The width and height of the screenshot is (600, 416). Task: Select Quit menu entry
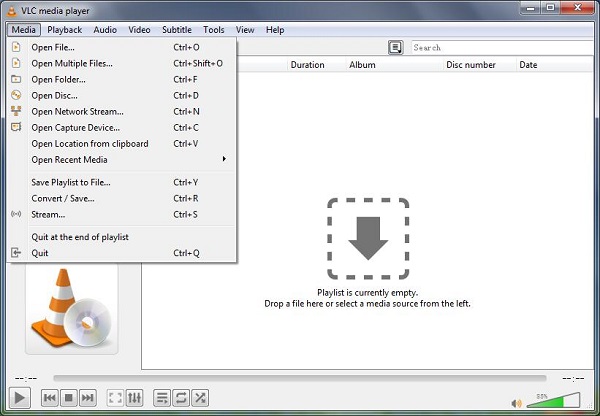[x=121, y=253]
